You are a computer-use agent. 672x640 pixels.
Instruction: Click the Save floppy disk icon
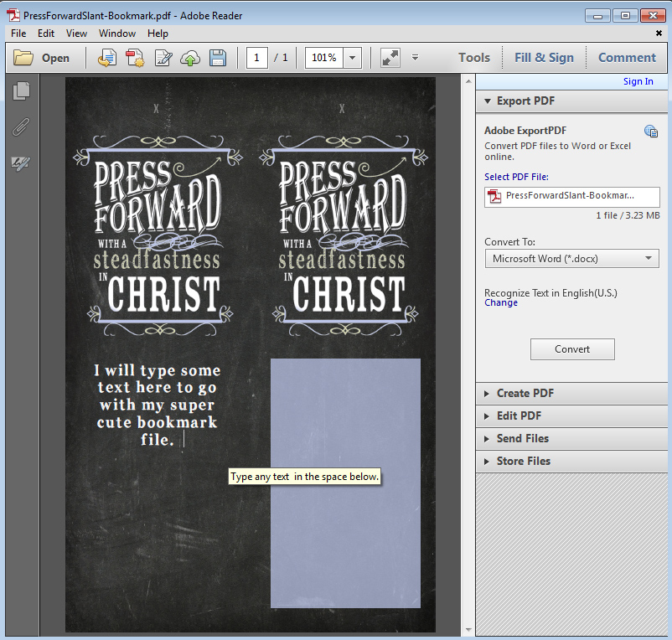(x=218, y=58)
